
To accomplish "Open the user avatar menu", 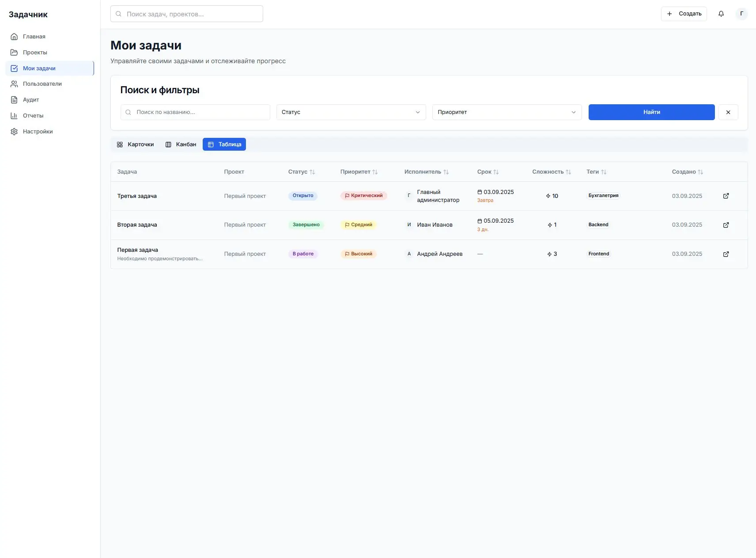I will [x=741, y=14].
